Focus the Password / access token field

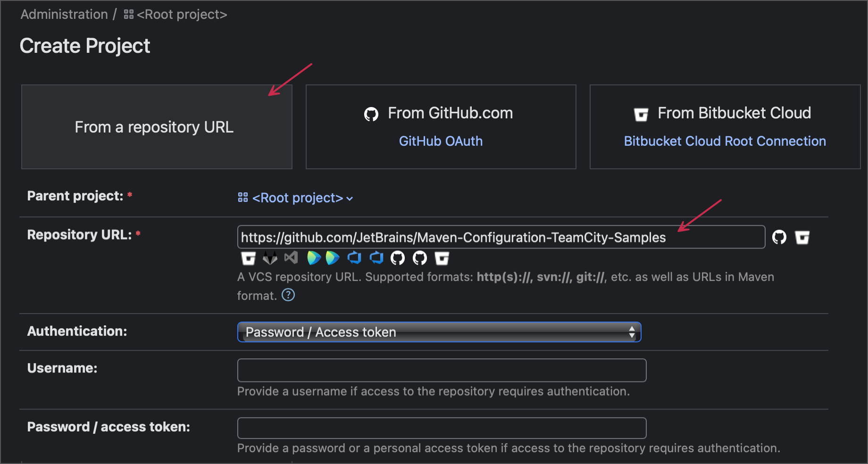[442, 428]
